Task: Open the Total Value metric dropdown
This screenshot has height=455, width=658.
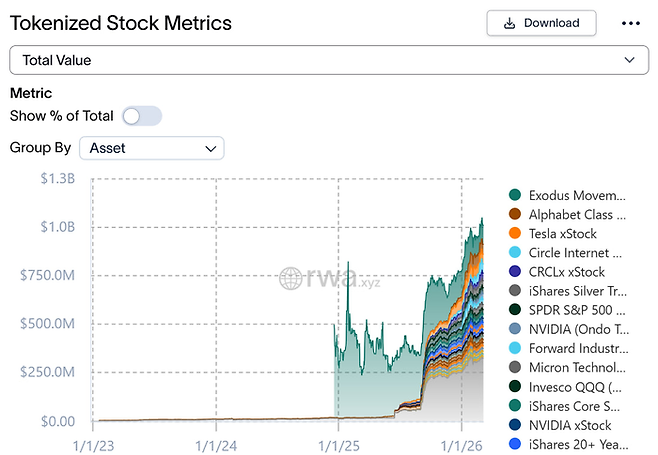Action: [320, 60]
